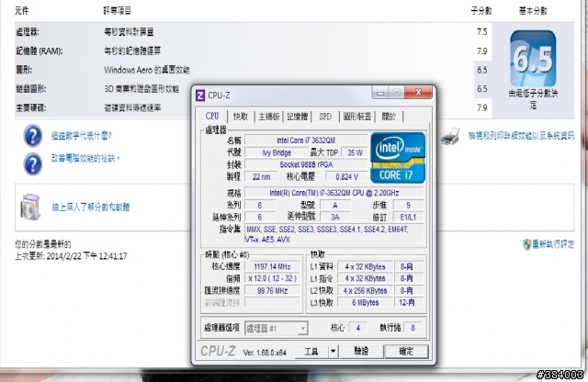Screen dimensions: 588x382
Task: Click the software box icon beside 線上深入了解
Action: 30,207
